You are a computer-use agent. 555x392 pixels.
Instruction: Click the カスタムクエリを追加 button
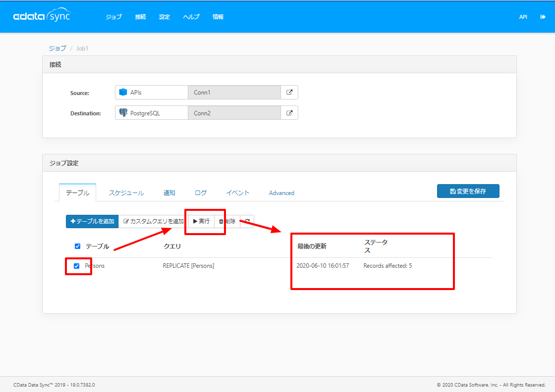(153, 221)
